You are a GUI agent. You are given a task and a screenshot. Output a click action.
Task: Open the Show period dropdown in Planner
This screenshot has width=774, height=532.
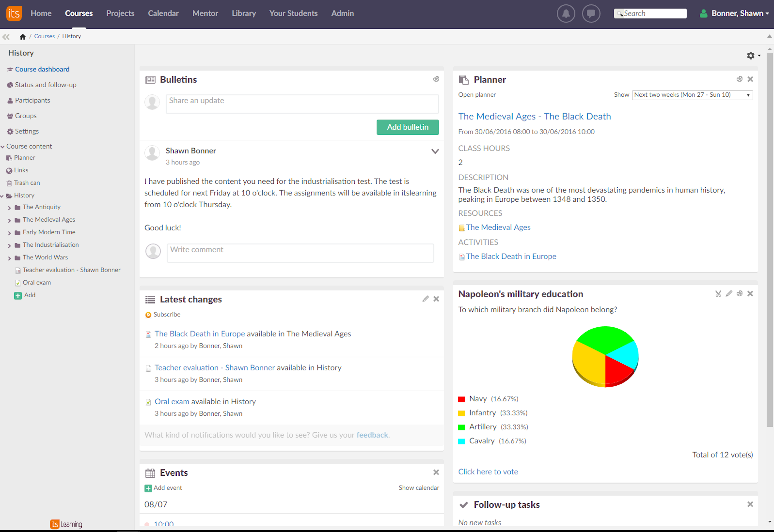692,95
